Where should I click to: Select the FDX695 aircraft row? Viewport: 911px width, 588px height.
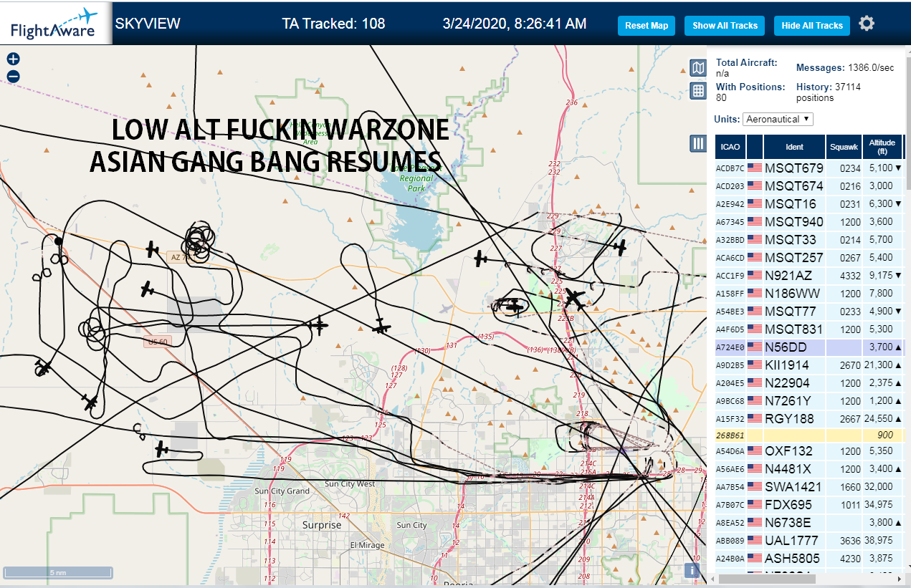click(x=809, y=504)
